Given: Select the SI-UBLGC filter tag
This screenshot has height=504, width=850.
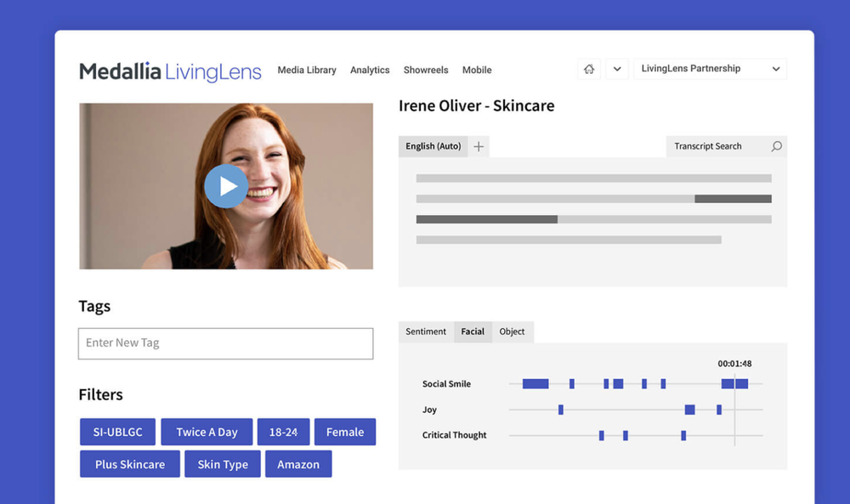Looking at the screenshot, I should point(117,432).
